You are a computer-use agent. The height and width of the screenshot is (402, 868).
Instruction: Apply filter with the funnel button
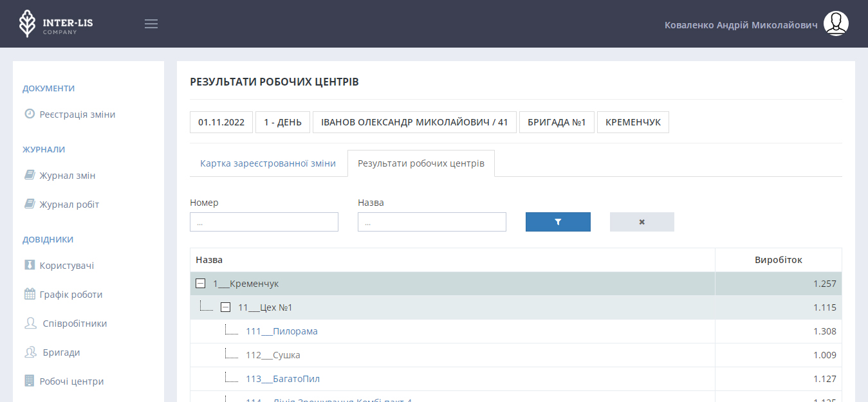click(558, 222)
